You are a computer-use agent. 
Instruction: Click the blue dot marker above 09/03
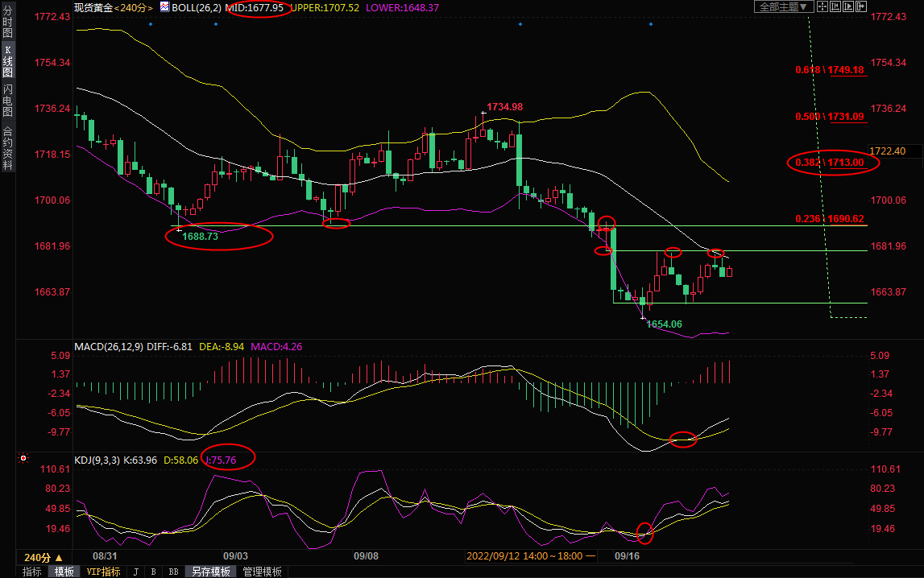[215, 24]
